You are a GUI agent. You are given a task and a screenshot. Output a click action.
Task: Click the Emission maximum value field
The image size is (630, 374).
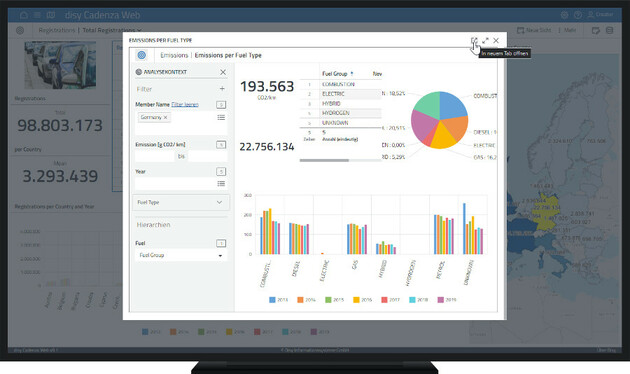coord(207,156)
